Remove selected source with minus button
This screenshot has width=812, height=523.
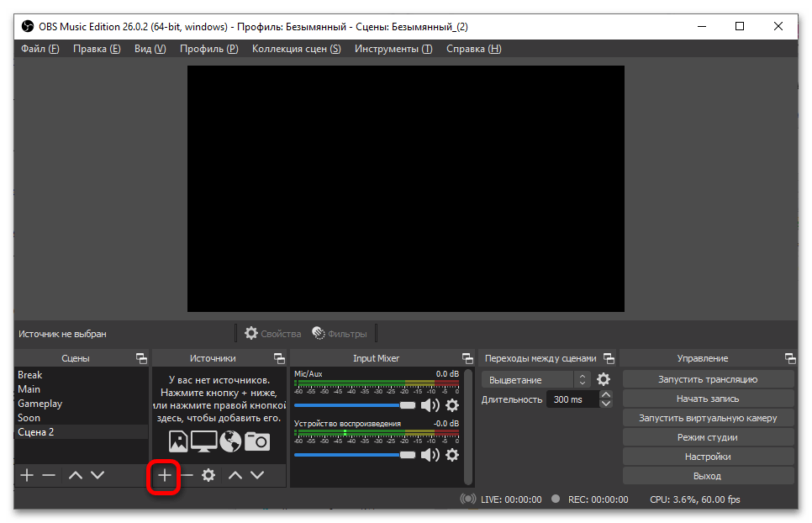[187, 475]
